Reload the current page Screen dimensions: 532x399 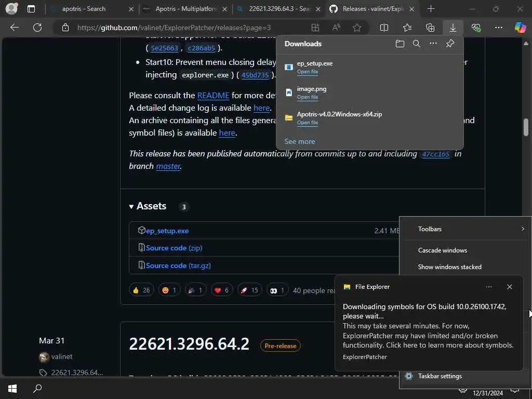coord(37,28)
